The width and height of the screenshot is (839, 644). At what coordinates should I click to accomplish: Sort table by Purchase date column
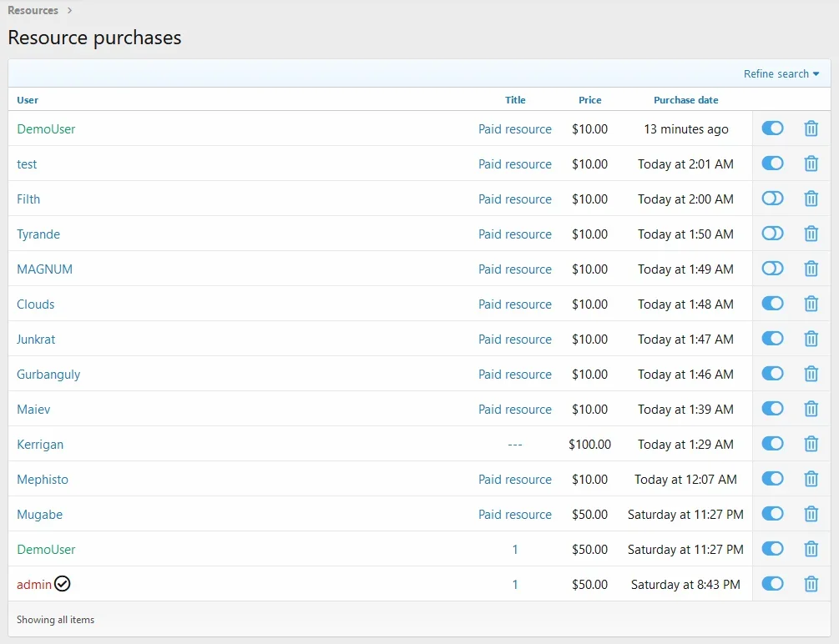click(x=685, y=100)
